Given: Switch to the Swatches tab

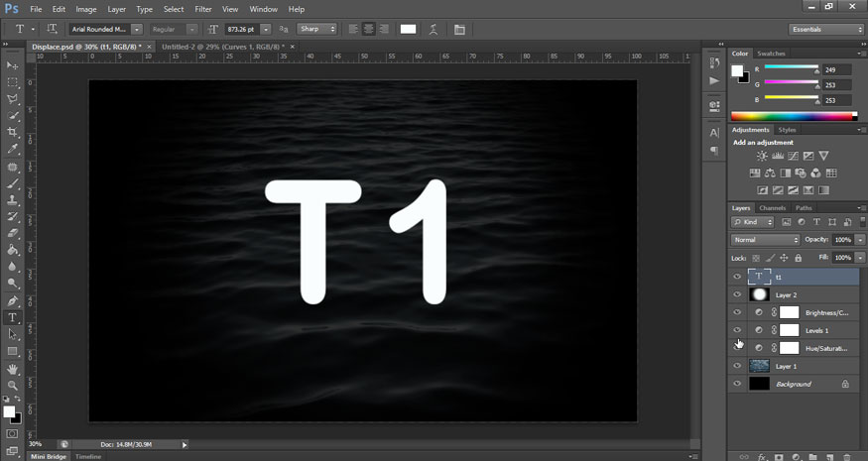Looking at the screenshot, I should point(771,54).
